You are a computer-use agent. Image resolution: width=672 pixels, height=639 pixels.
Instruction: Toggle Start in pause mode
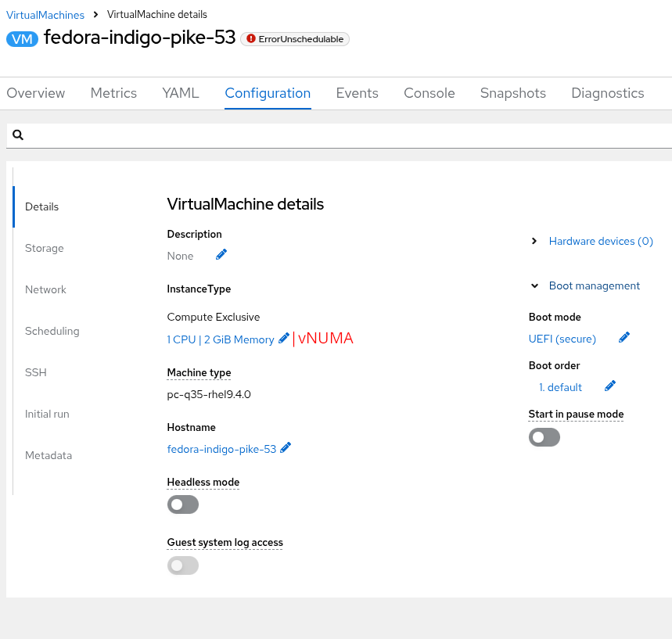[x=544, y=437]
